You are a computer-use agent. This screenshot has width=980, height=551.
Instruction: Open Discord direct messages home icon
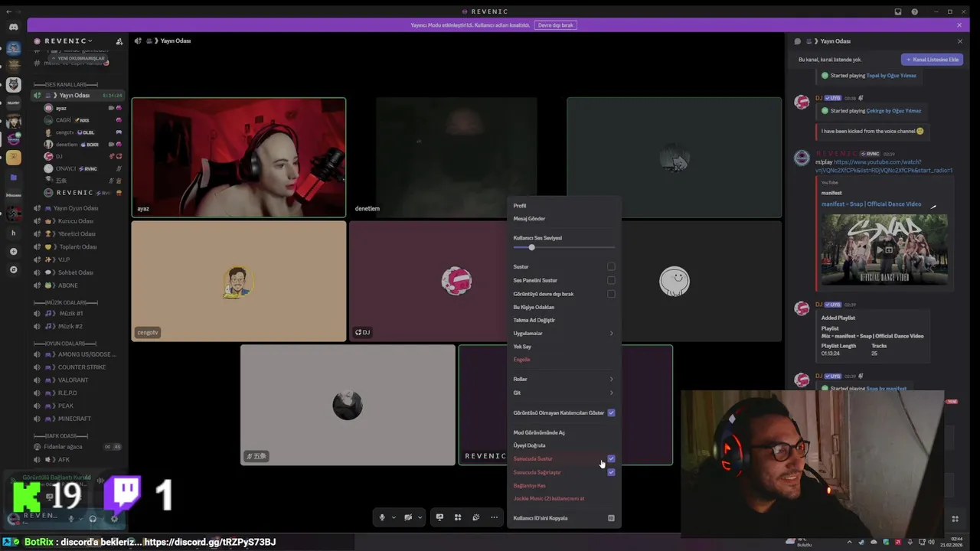point(13,27)
